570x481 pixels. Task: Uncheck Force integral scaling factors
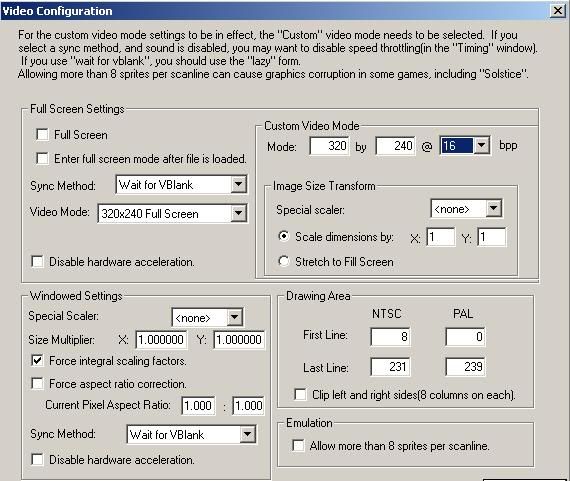(37, 361)
